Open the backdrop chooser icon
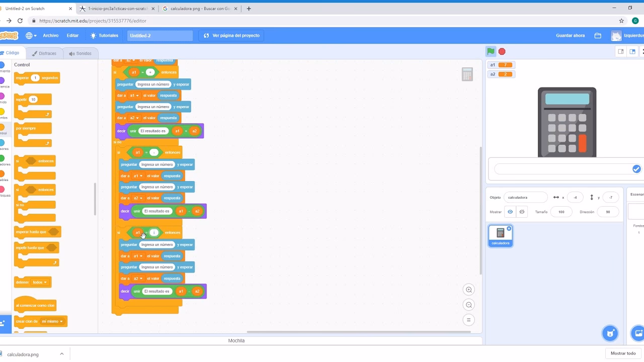Screen dimensions: 644x362 (638, 333)
